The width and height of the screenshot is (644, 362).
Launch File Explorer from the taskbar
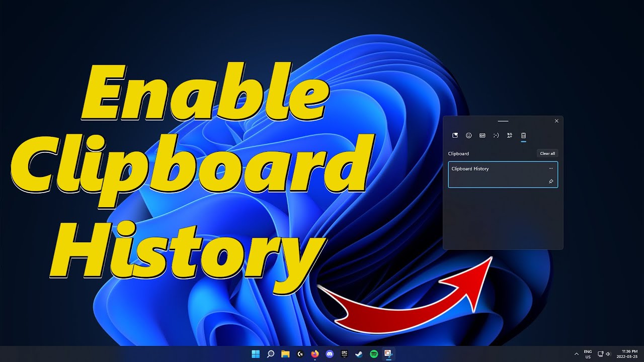click(285, 354)
